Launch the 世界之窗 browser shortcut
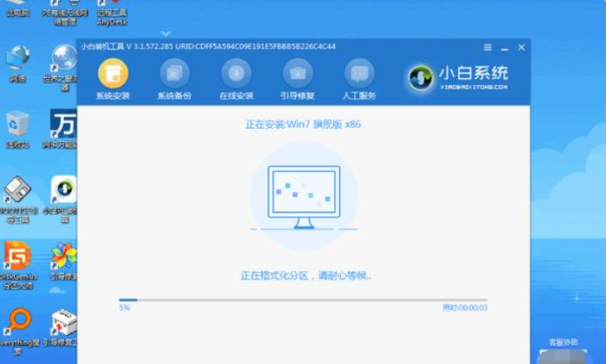The image size is (606, 364). [63, 61]
